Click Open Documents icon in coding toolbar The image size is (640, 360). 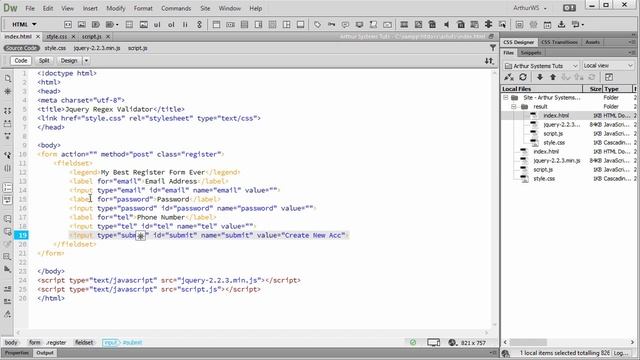[x=7, y=78]
